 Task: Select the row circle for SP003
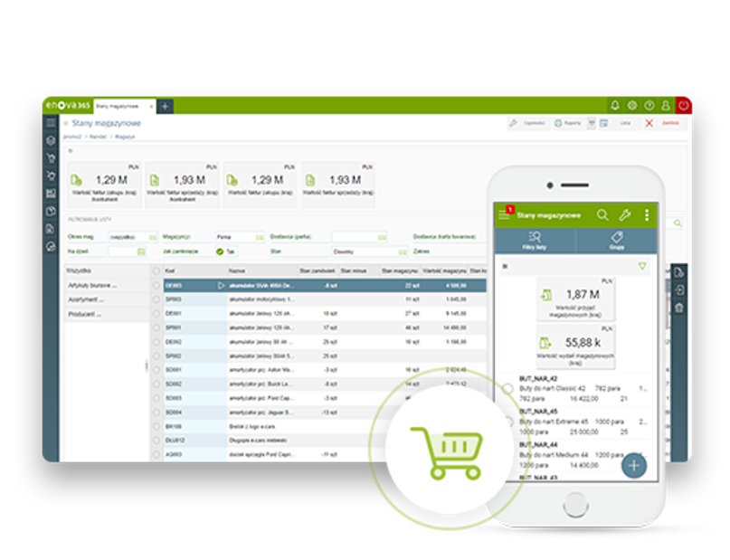pos(156,299)
